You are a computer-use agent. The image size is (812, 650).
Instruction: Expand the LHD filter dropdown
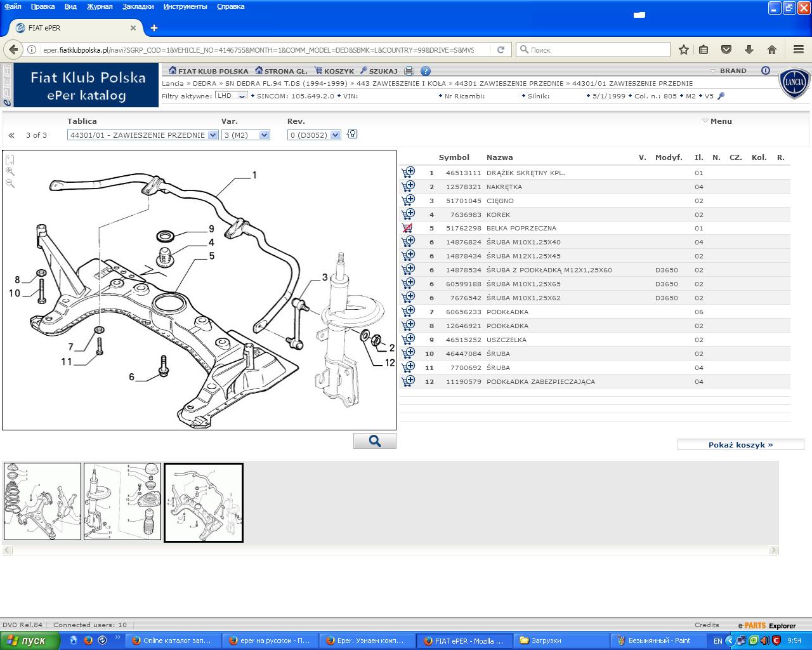tap(231, 96)
